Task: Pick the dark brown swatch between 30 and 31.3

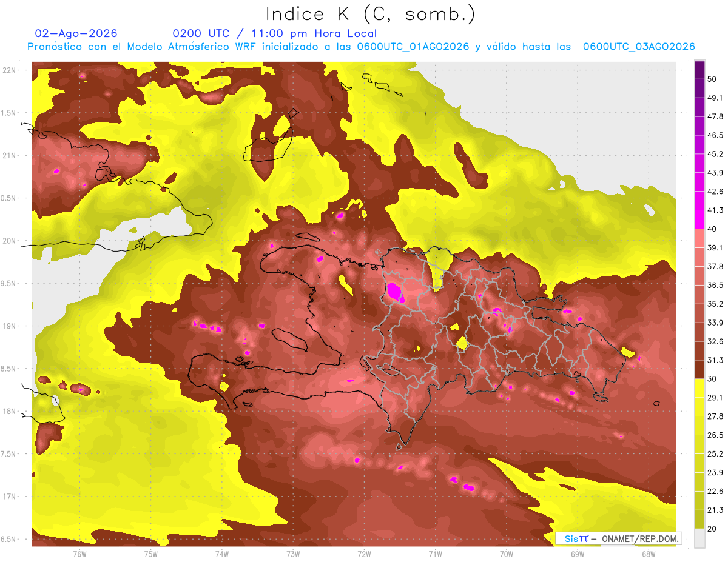Action: [x=699, y=370]
